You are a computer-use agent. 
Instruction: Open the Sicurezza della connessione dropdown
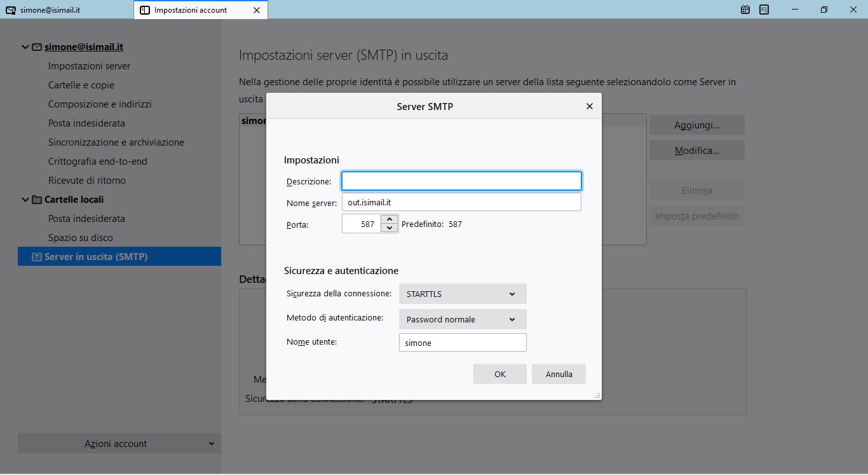point(463,294)
